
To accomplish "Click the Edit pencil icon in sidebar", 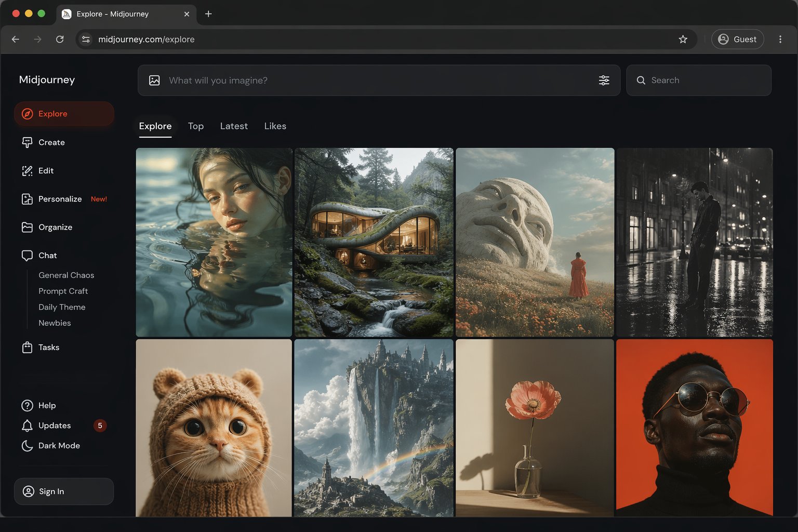I will click(x=27, y=171).
